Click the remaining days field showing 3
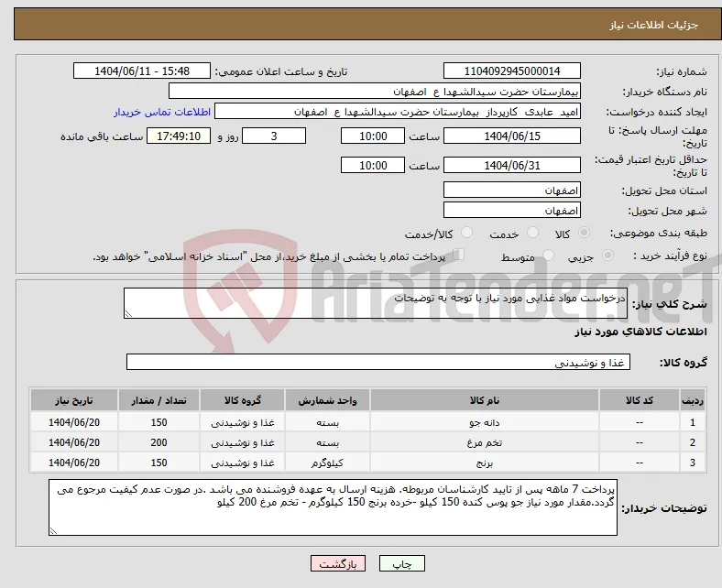 point(274,136)
